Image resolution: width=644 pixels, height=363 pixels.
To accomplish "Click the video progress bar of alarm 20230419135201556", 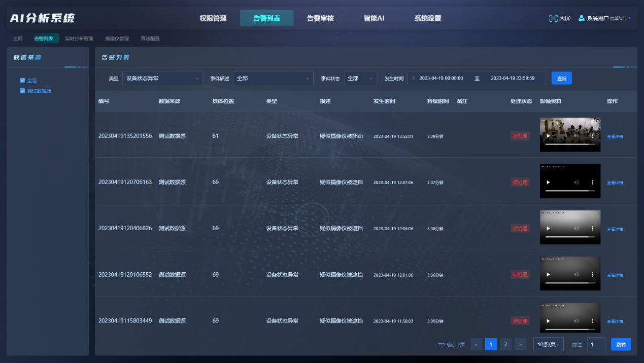I will pyautogui.click(x=567, y=144).
